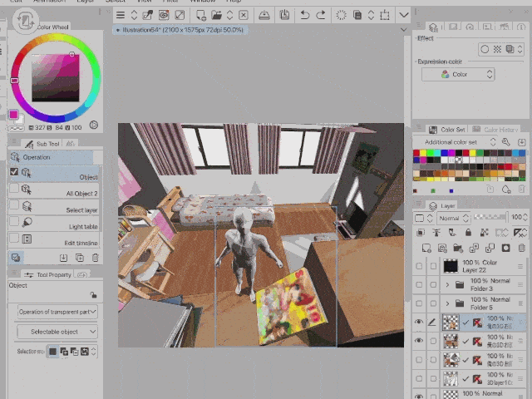Click the select-intersection selection mode button
The image size is (532, 399).
point(85,351)
